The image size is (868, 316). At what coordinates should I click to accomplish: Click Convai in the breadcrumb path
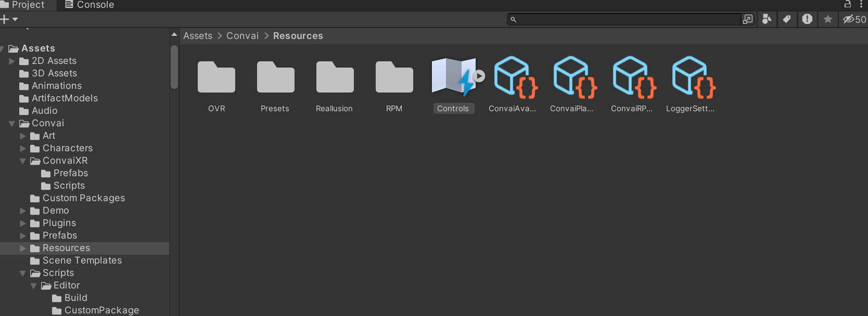[x=242, y=36]
